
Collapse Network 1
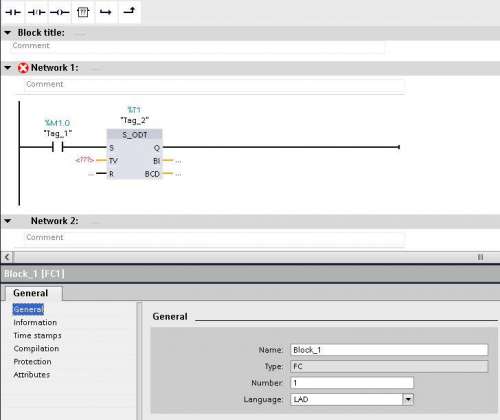[x=8, y=68]
